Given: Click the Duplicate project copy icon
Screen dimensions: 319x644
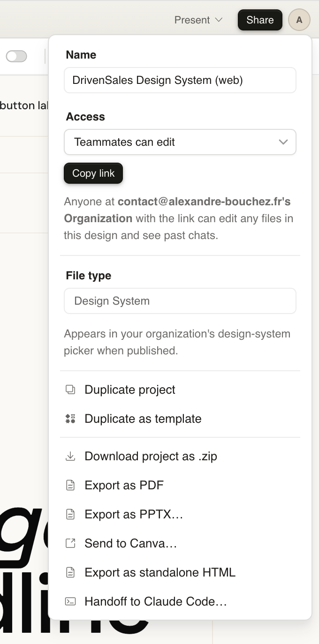Looking at the screenshot, I should pos(70,389).
